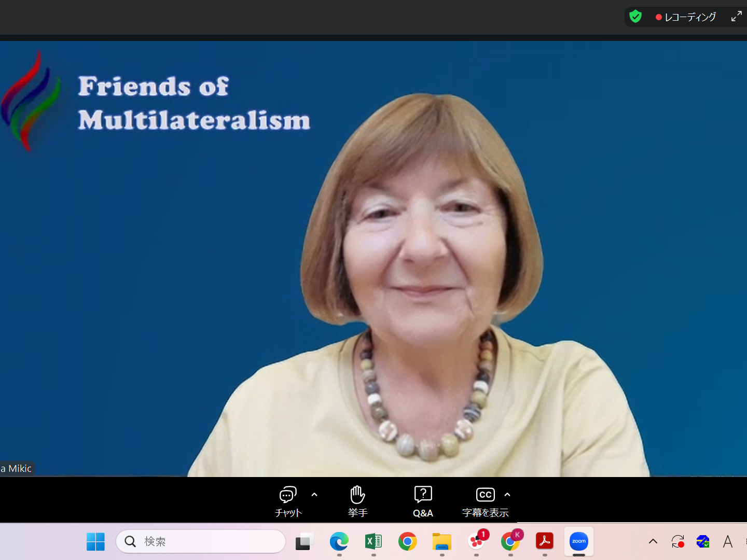Image resolution: width=747 pixels, height=560 pixels.
Task: Open the Windows Start menu
Action: click(x=95, y=542)
